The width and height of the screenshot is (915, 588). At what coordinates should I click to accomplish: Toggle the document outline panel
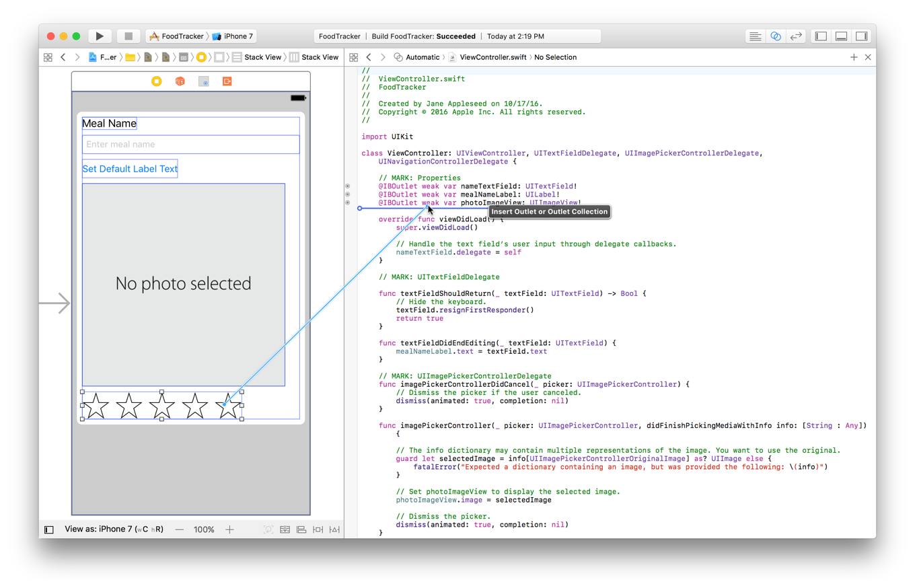point(48,529)
